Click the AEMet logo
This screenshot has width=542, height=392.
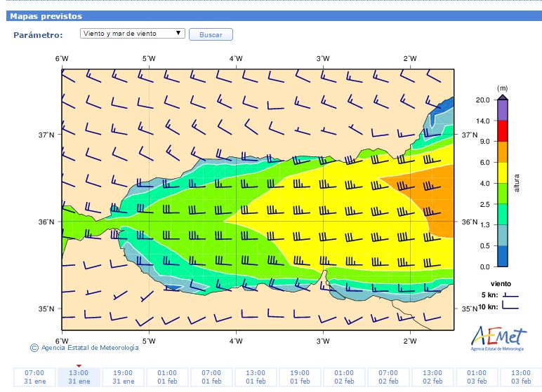[497, 338]
